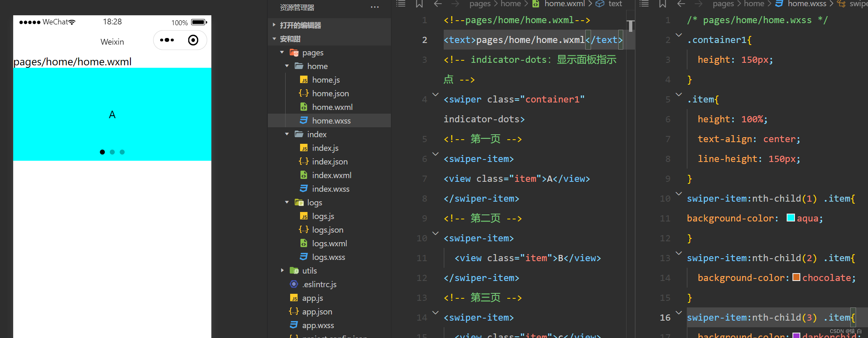Place cursor in wxml line 2 text tag

(533, 40)
